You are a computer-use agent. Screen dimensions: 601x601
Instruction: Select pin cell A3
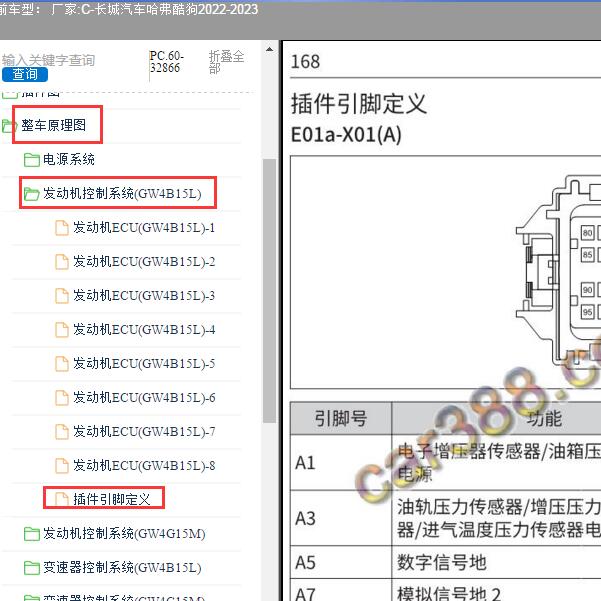341,518
